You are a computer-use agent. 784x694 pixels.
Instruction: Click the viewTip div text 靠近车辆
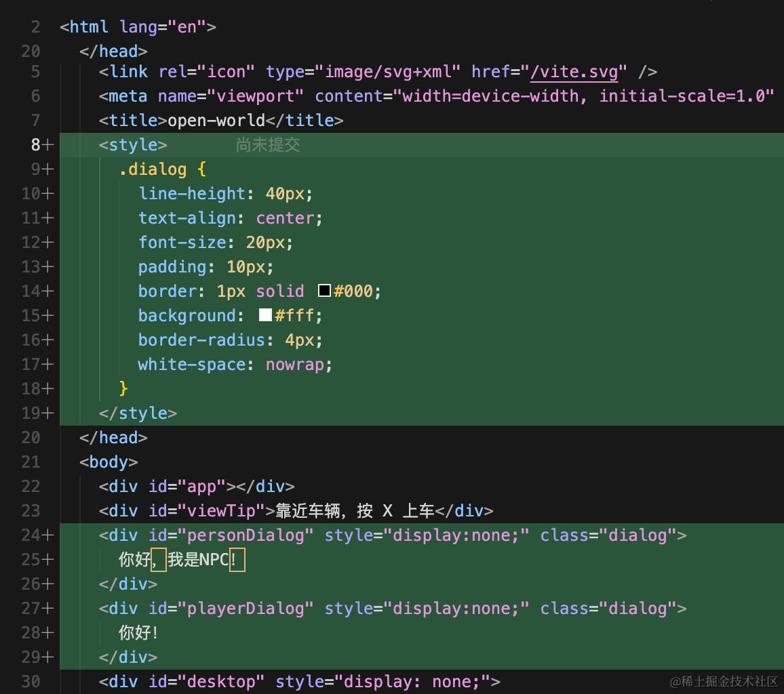pyautogui.click(x=307, y=511)
